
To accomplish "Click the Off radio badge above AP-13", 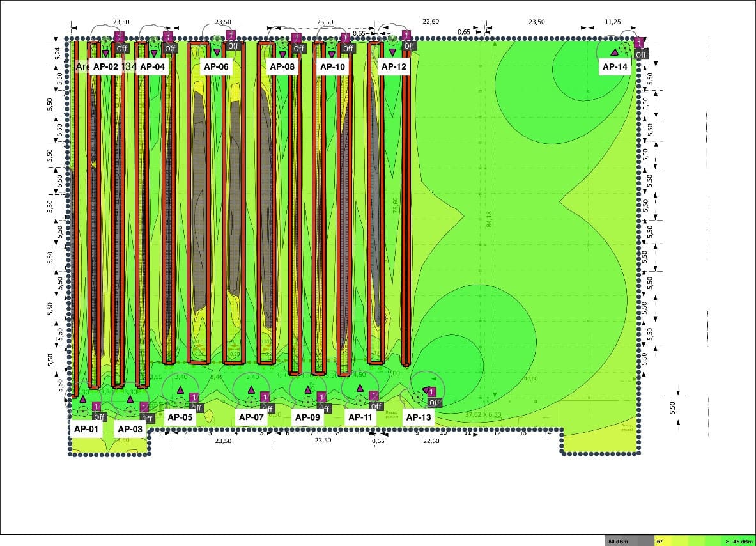I will [435, 402].
